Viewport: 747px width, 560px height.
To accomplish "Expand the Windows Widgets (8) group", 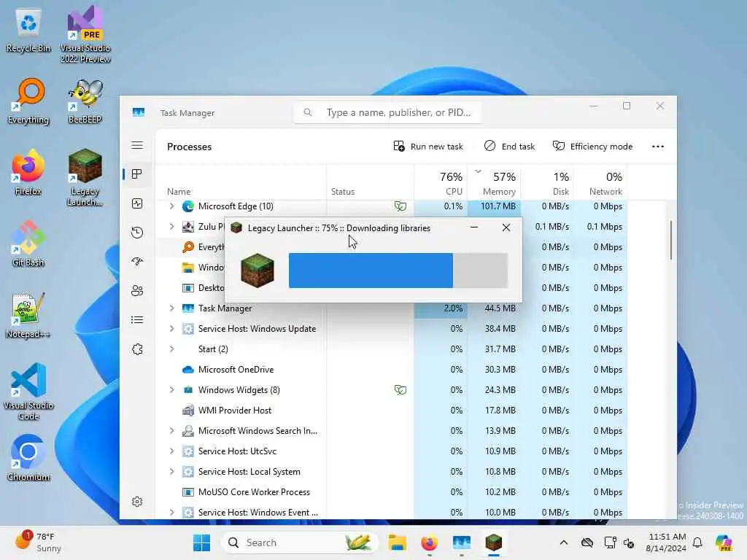I will coord(171,390).
